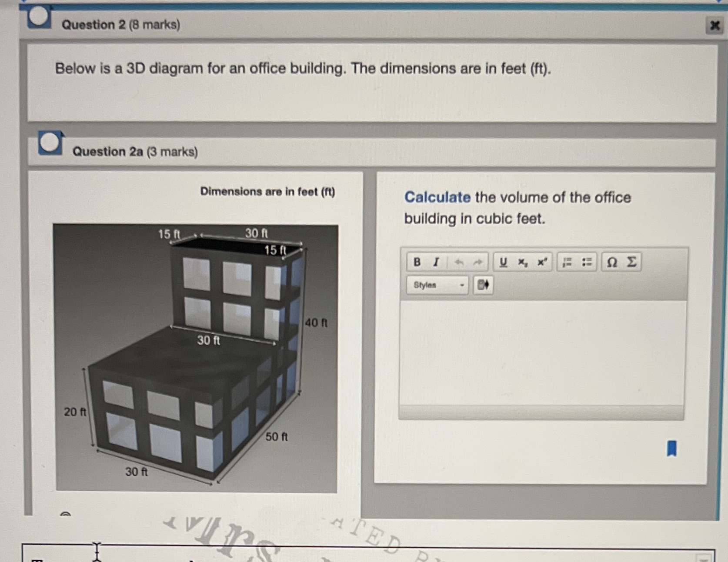The height and width of the screenshot is (562, 728).
Task: Apply italic formatting in the answer editor
Action: [x=435, y=262]
